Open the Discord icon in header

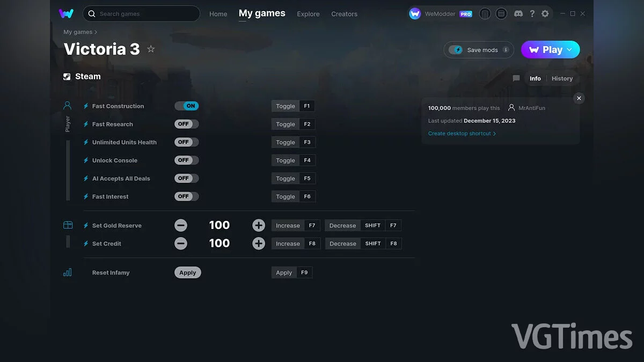518,14
